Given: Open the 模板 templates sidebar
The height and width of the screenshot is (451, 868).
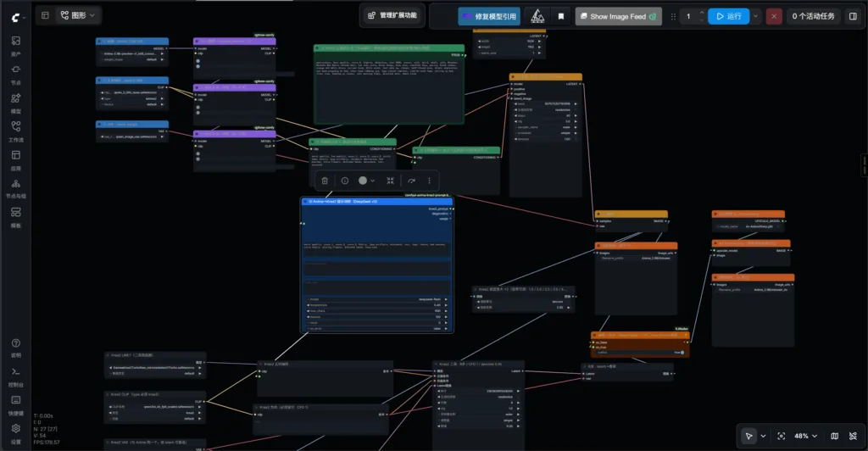Looking at the screenshot, I should click(15, 218).
